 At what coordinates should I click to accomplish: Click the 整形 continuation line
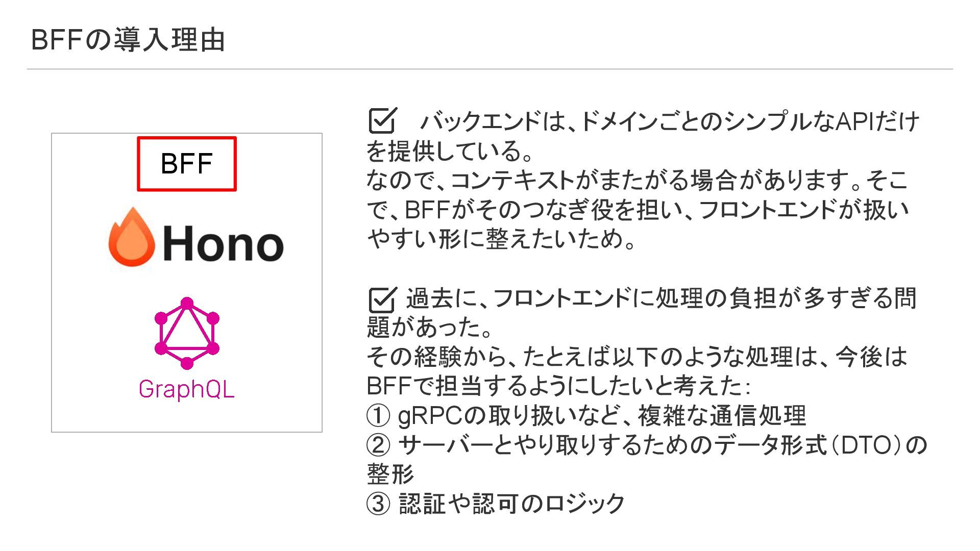(390, 474)
